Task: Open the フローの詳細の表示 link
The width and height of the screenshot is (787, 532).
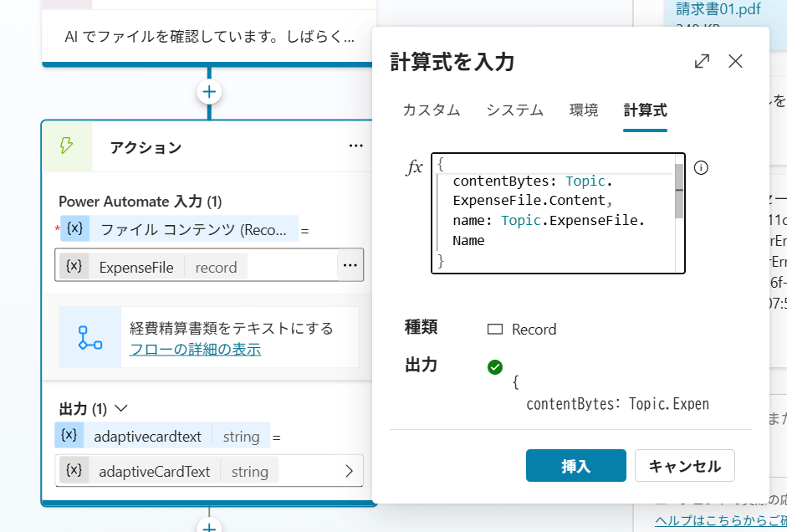Action: tap(195, 350)
